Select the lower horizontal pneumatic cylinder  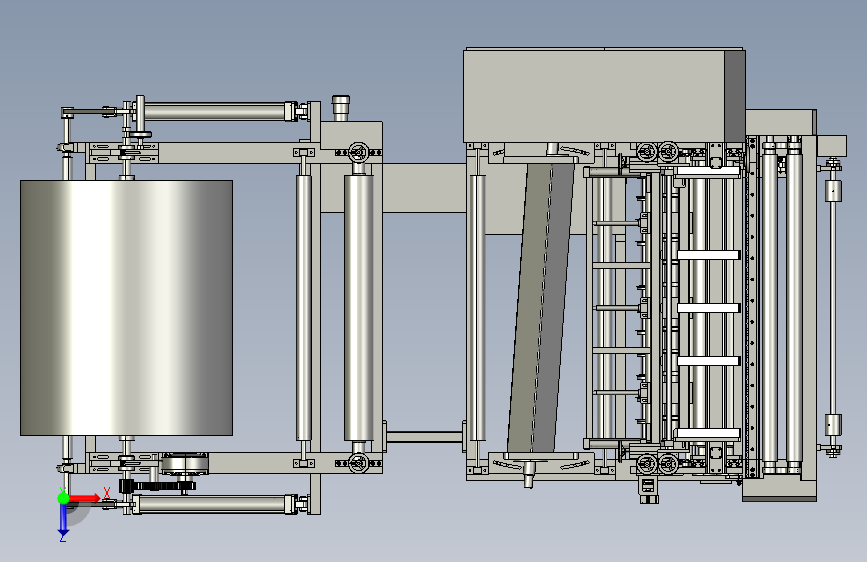pyautogui.click(x=216, y=504)
